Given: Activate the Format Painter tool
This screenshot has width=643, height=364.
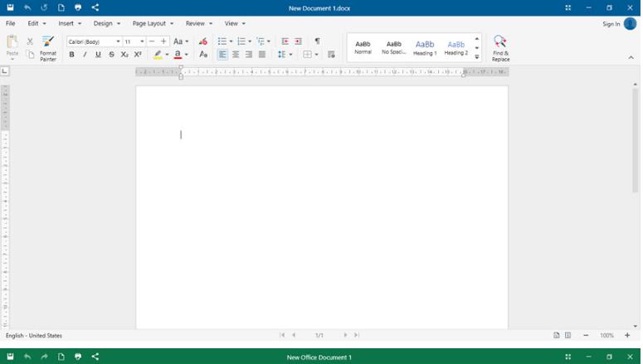Looking at the screenshot, I should point(48,48).
